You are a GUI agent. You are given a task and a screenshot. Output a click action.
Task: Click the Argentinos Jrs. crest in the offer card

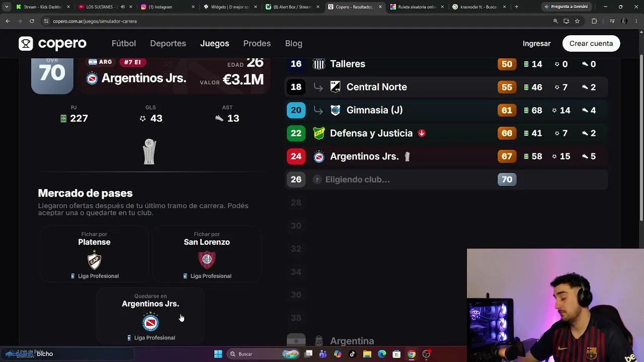[x=150, y=321]
